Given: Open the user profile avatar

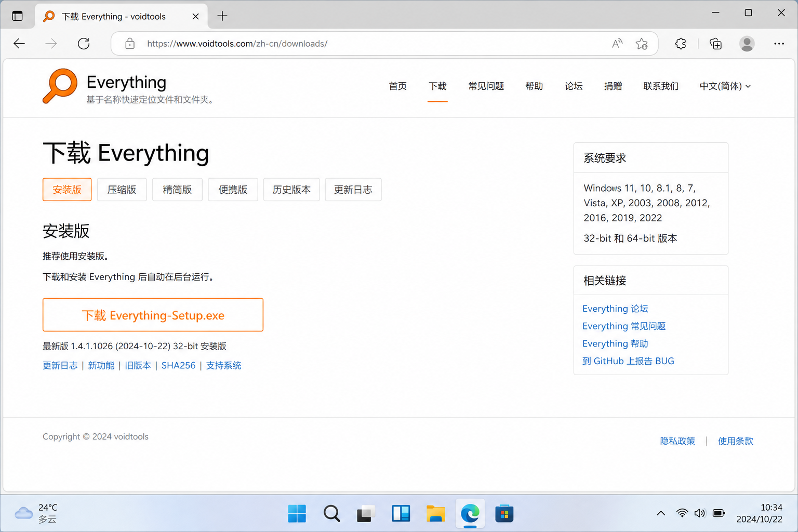Looking at the screenshot, I should point(747,44).
